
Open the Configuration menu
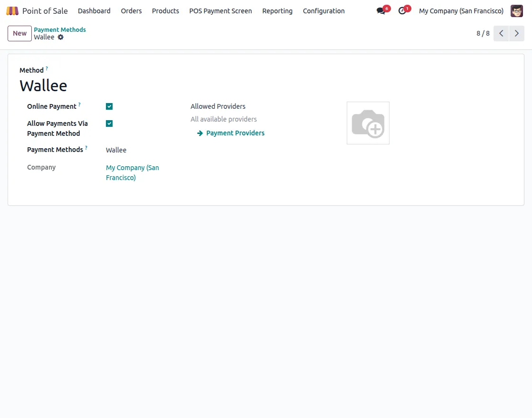(323, 11)
